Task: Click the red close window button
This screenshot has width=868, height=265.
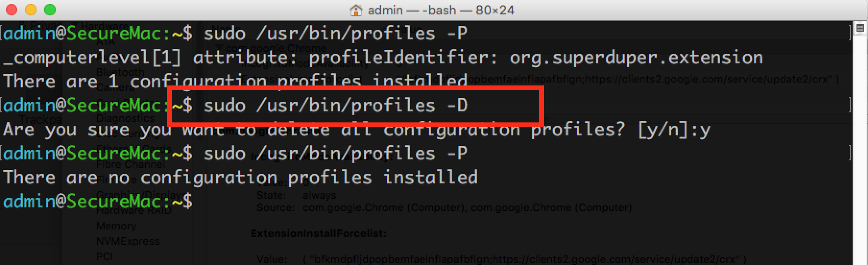Action: tap(11, 10)
